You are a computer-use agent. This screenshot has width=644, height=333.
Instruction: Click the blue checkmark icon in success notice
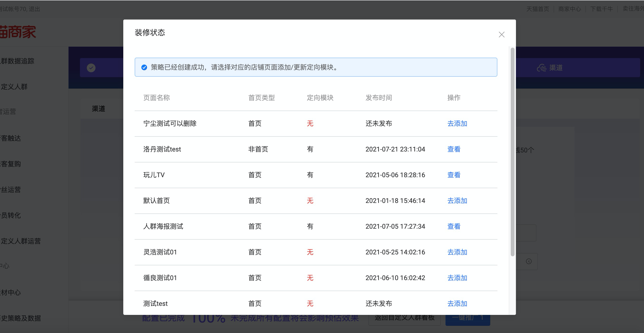pos(144,67)
